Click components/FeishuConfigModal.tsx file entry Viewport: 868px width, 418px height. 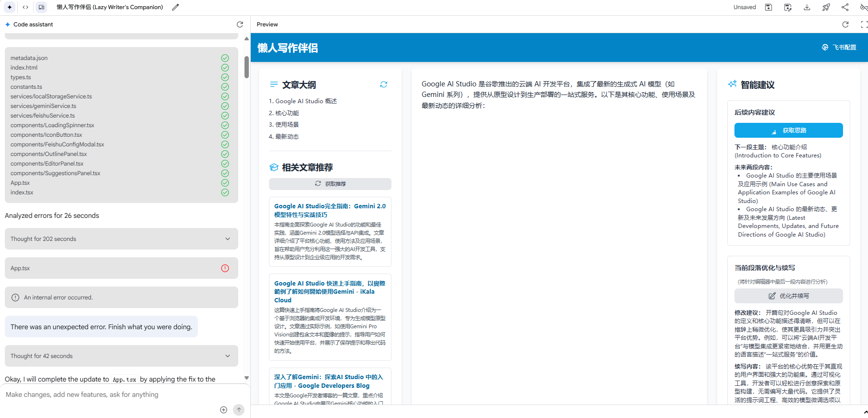click(57, 144)
